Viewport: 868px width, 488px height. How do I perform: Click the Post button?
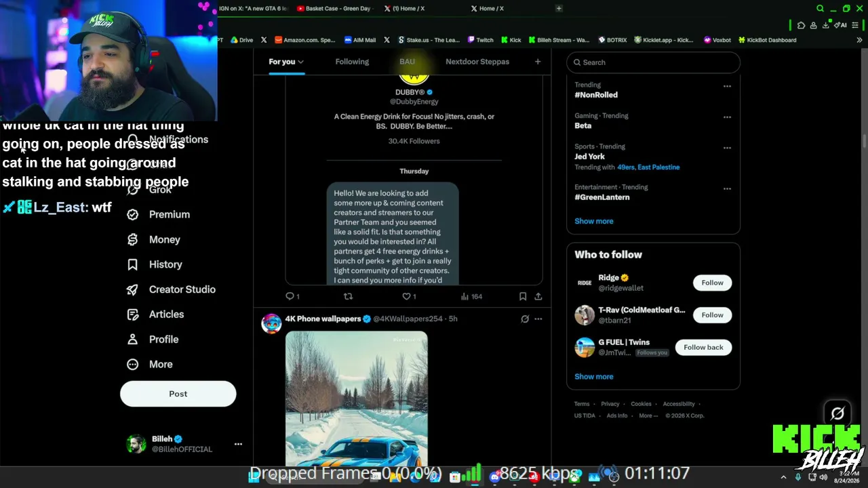(178, 394)
